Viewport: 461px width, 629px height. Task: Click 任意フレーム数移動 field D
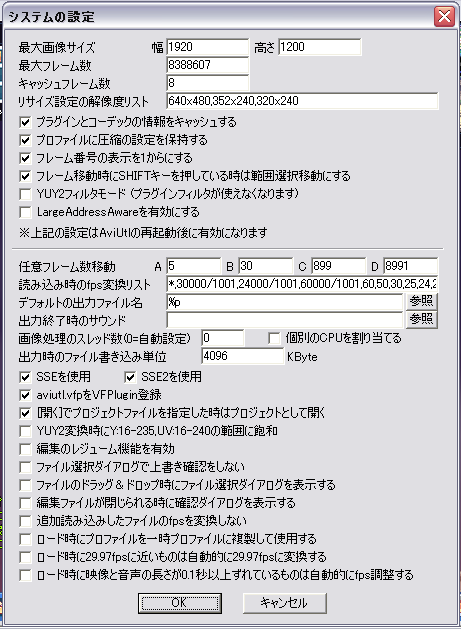pyautogui.click(x=410, y=266)
